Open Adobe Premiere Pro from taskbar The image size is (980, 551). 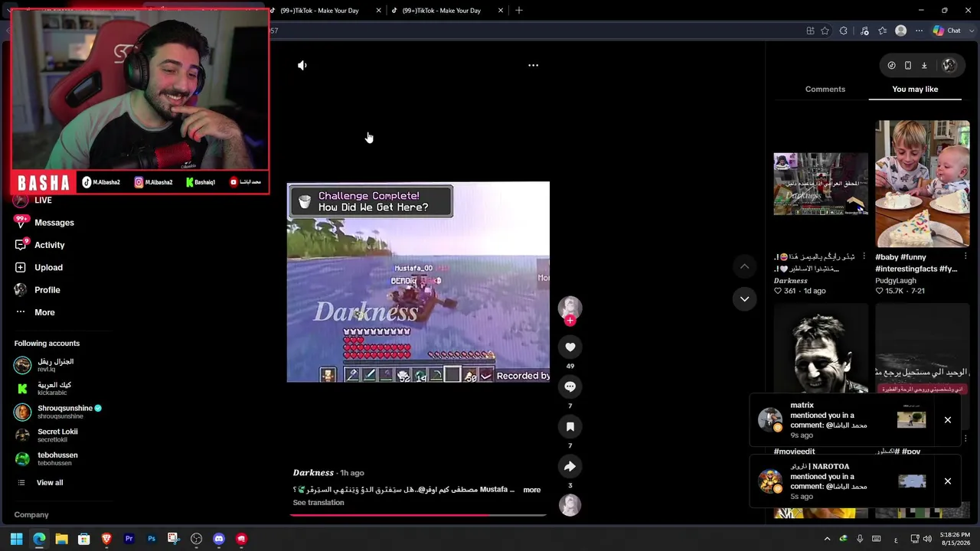[129, 540]
